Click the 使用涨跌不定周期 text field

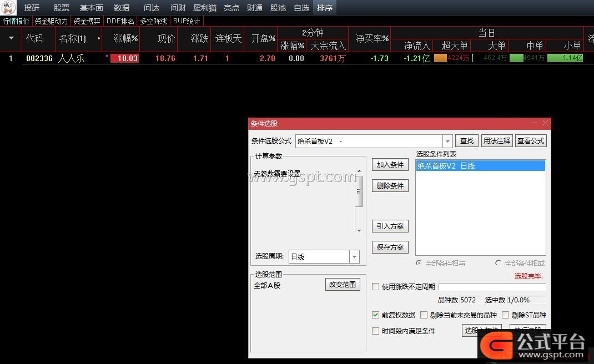coord(492,287)
